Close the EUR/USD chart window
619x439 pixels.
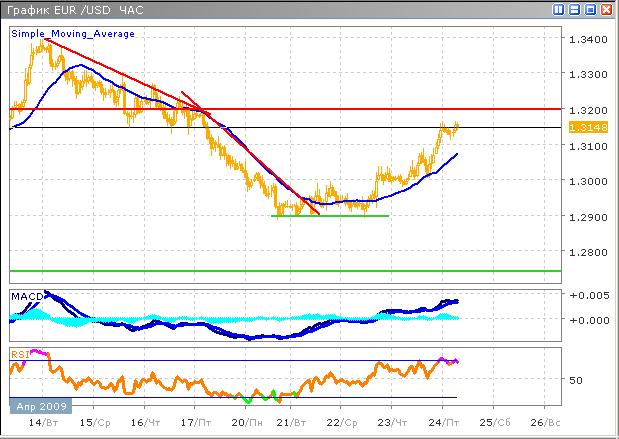pos(606,9)
